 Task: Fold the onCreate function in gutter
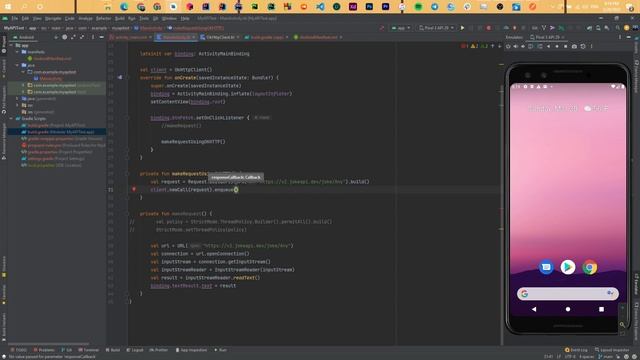pyautogui.click(x=127, y=77)
